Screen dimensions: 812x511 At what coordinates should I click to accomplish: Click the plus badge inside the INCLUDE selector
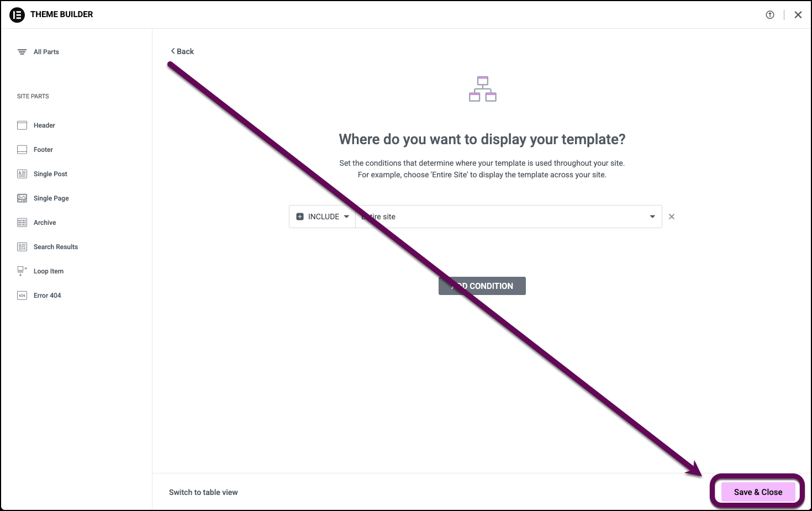tap(300, 216)
